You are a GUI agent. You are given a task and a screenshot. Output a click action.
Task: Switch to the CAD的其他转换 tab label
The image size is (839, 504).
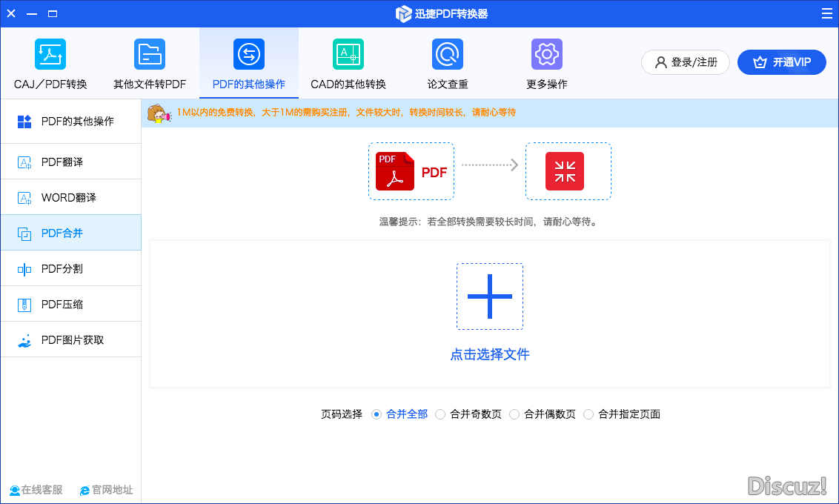[348, 84]
